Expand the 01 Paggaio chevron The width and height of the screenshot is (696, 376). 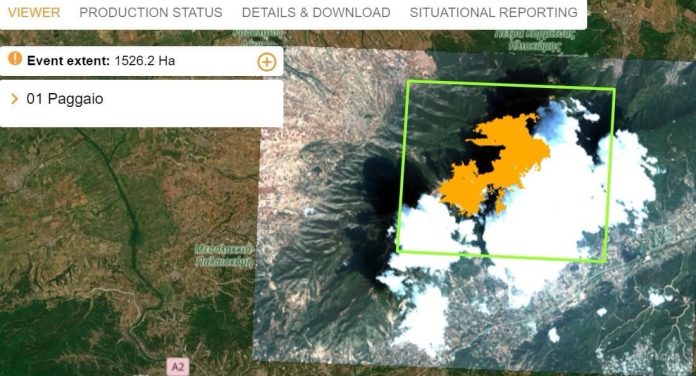pos(14,99)
